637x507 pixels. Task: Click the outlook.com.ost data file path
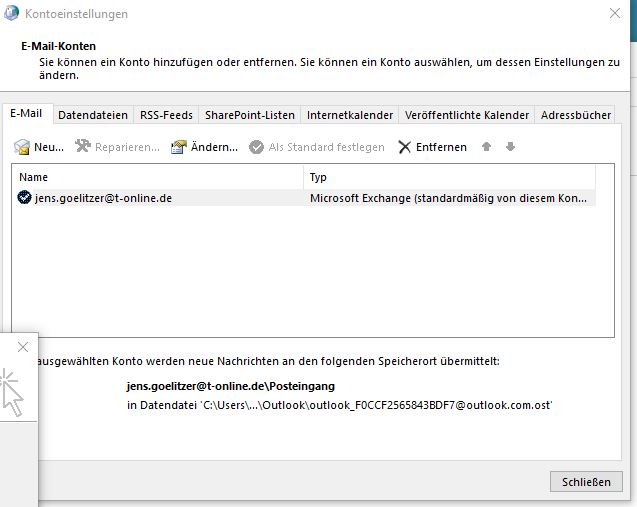tap(340, 405)
